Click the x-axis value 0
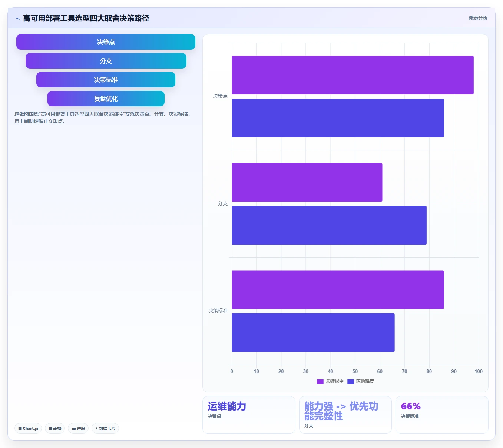503x448 pixels. (x=232, y=371)
